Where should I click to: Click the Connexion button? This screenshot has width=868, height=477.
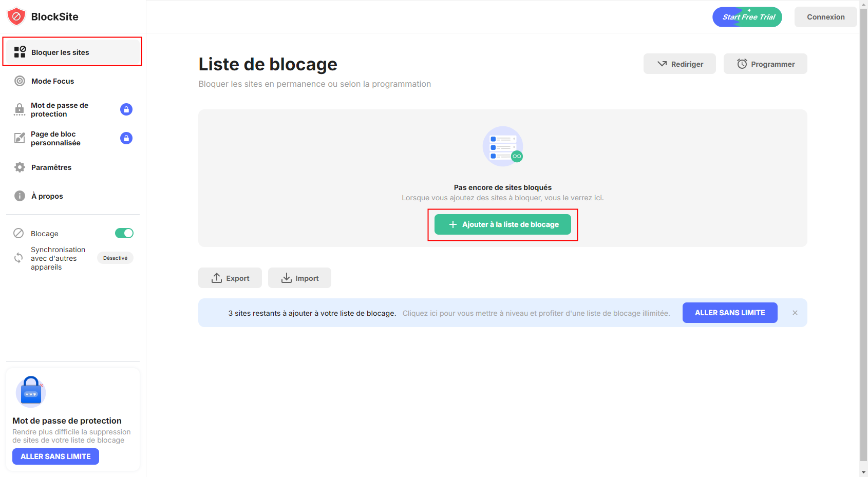click(x=826, y=17)
